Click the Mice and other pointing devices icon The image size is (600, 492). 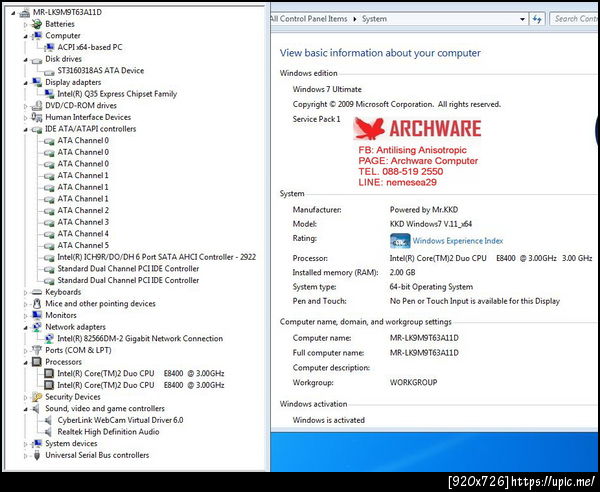(37, 304)
